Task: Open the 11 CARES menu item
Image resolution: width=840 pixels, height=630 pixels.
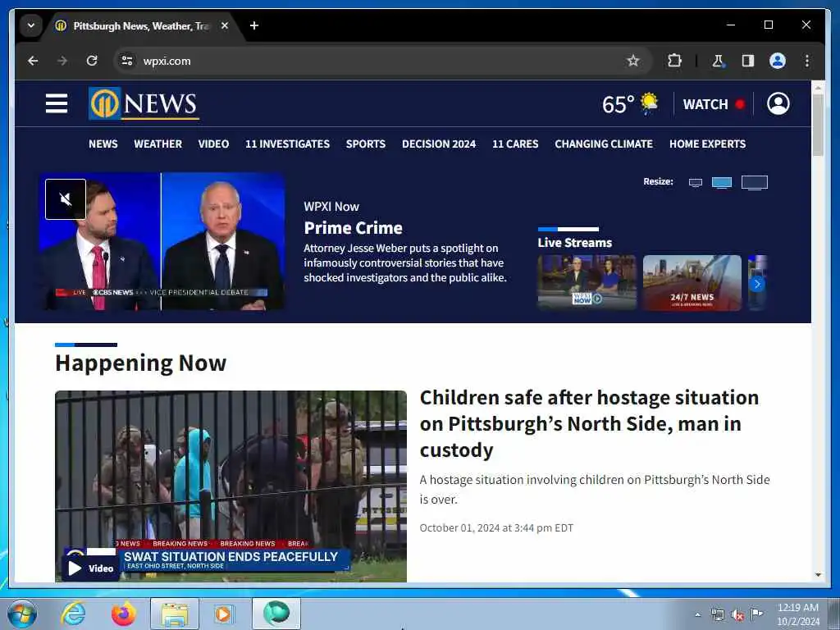Action: 515,144
